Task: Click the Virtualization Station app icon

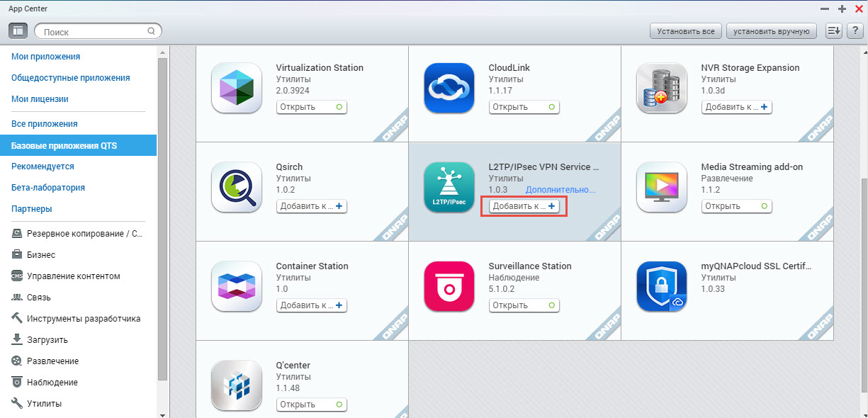Action: tap(237, 88)
